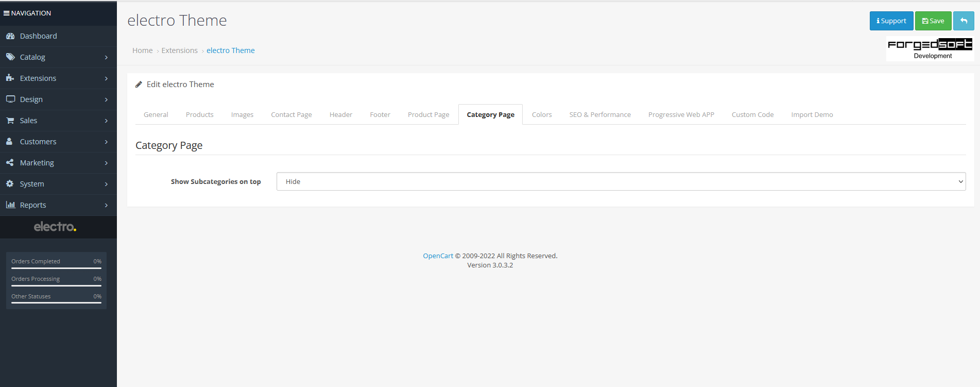Screen dimensions: 980x387
Task: Switch to the Product Page tab
Action: pos(428,114)
